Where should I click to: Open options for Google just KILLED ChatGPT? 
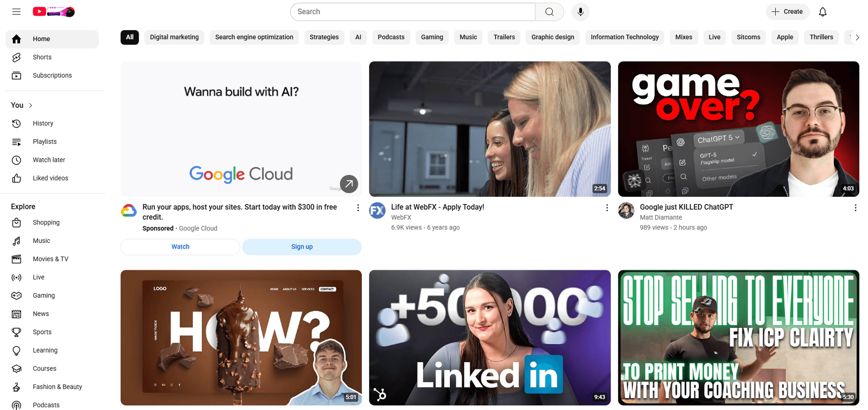(x=855, y=208)
